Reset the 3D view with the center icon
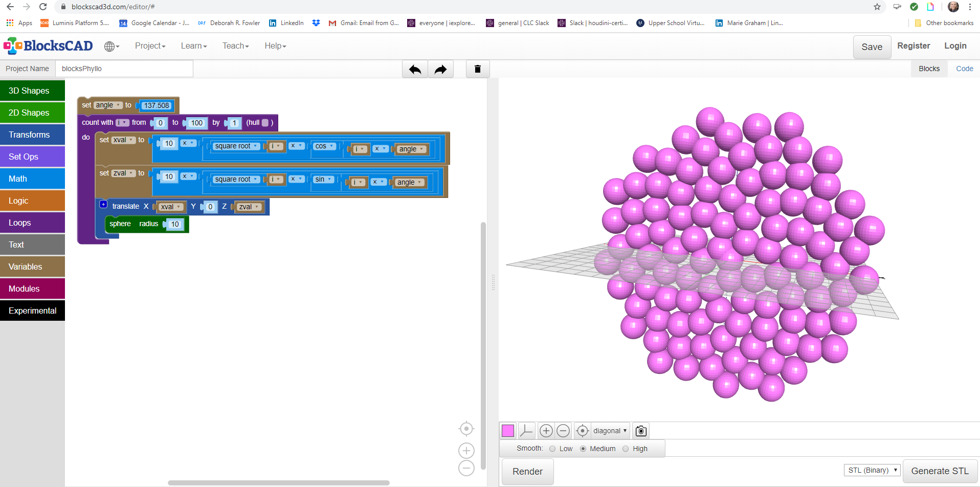This screenshot has width=980, height=487. [x=582, y=431]
